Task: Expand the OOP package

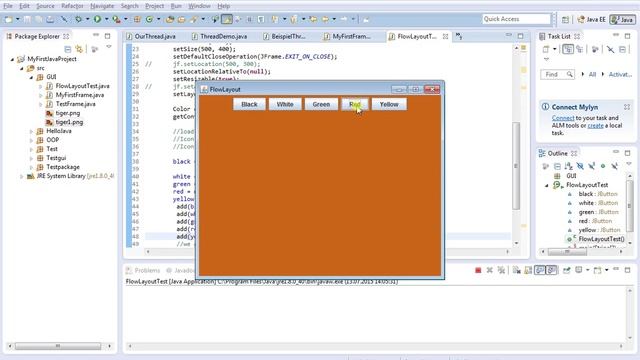Action: 31,140
